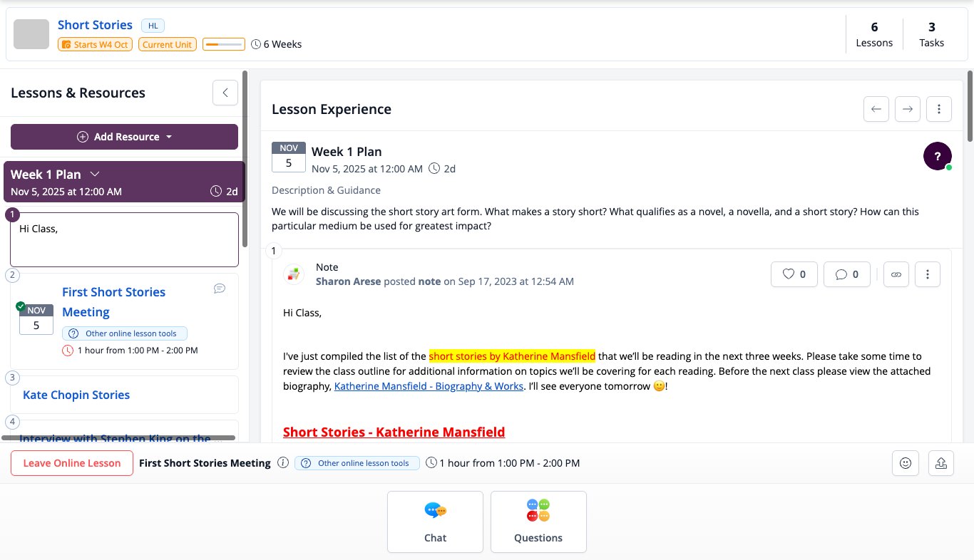Open the Short Stories unit title link
Screen dimensions: 974x560
coord(95,25)
